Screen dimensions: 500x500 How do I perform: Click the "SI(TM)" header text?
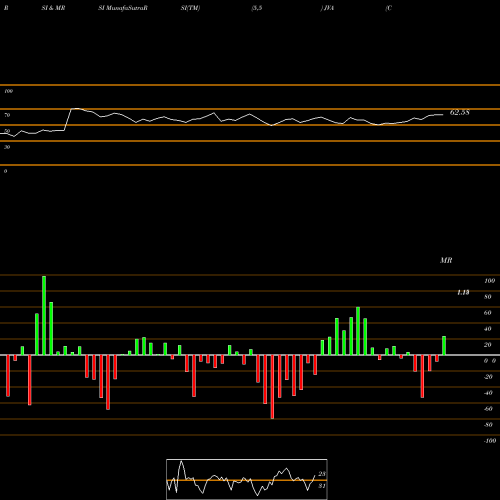point(190,8)
